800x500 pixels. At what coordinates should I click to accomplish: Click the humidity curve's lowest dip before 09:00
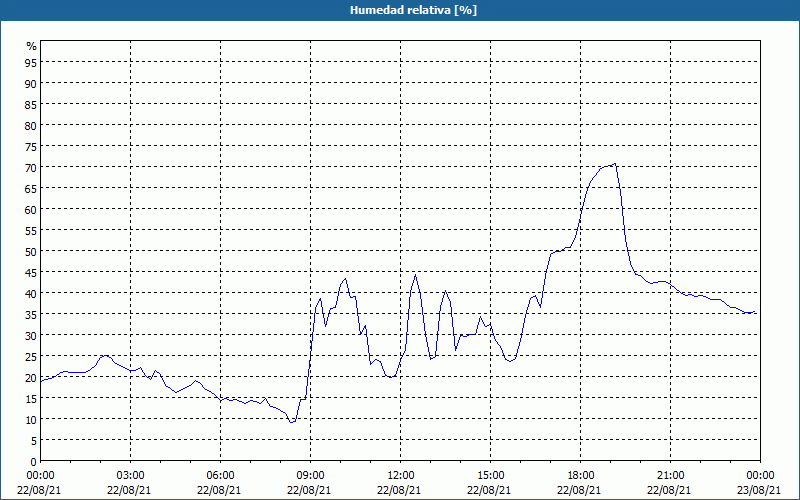click(x=292, y=422)
